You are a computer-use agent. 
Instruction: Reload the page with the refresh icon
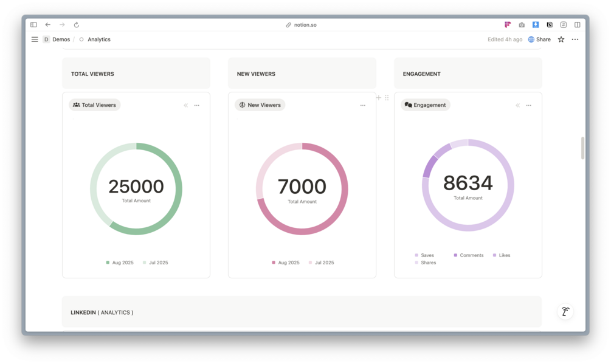77,24
